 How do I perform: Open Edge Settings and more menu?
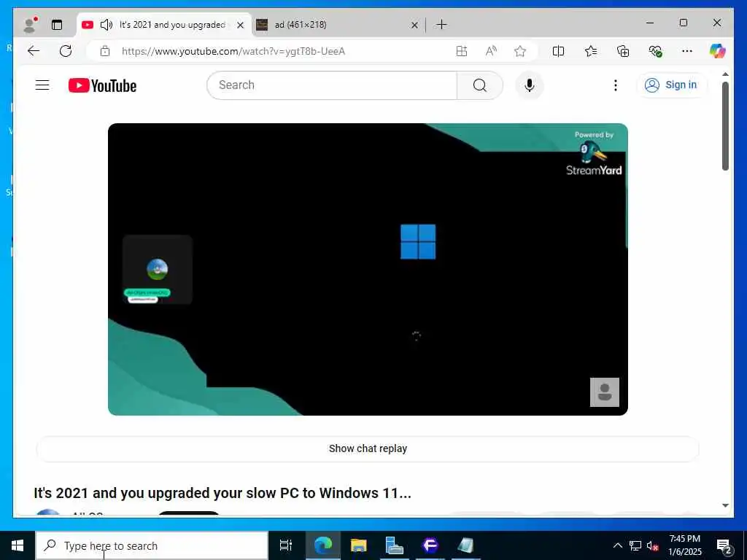pos(687,51)
